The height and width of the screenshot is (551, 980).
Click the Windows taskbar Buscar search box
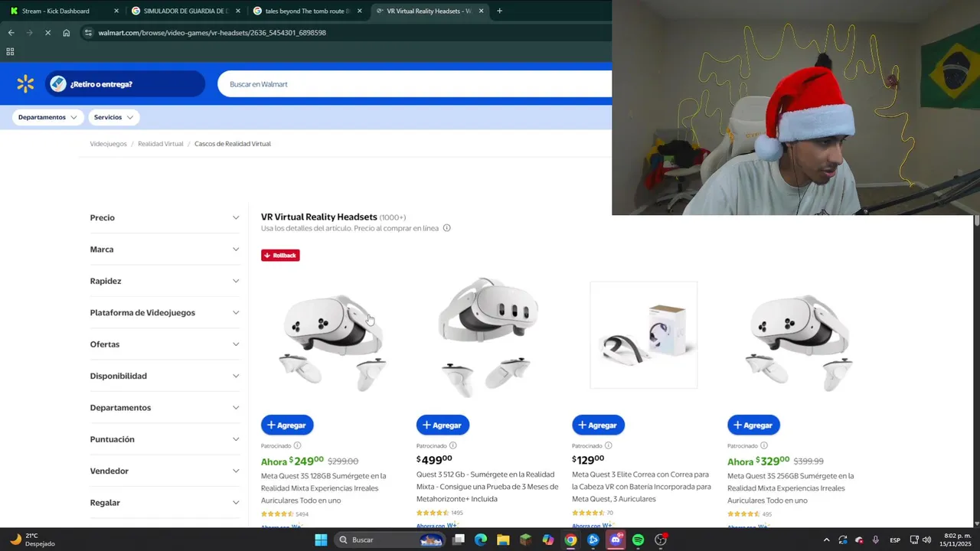tap(390, 540)
